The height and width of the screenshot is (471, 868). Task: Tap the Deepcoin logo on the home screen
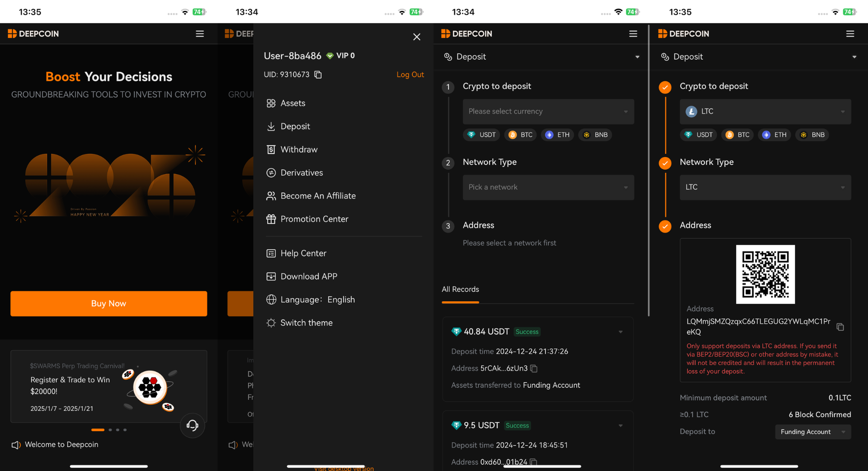[33, 34]
